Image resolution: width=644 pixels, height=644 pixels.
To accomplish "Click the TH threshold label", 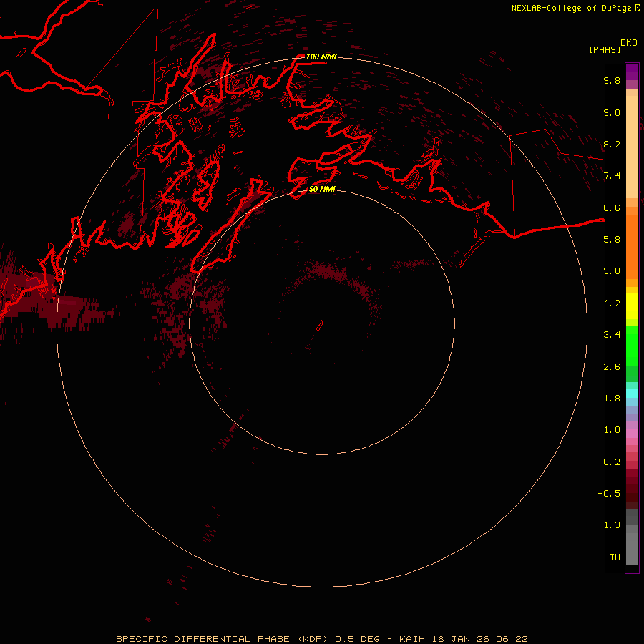I will tap(615, 557).
